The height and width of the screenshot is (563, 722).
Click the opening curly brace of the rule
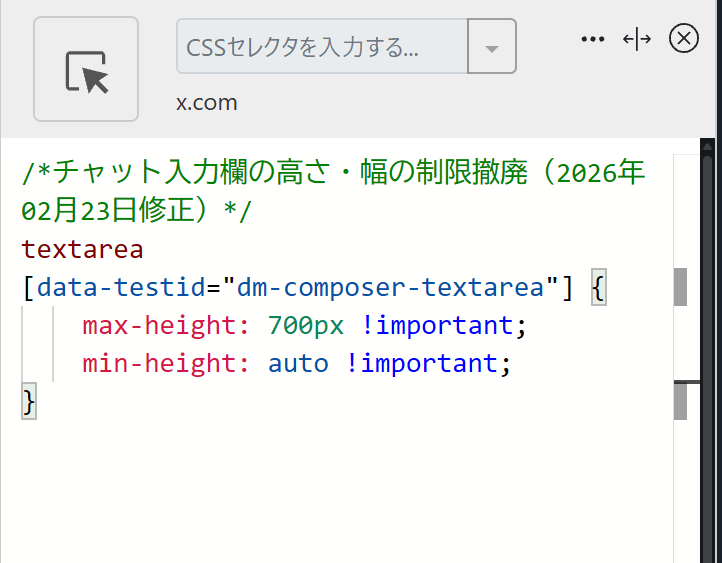pos(598,288)
